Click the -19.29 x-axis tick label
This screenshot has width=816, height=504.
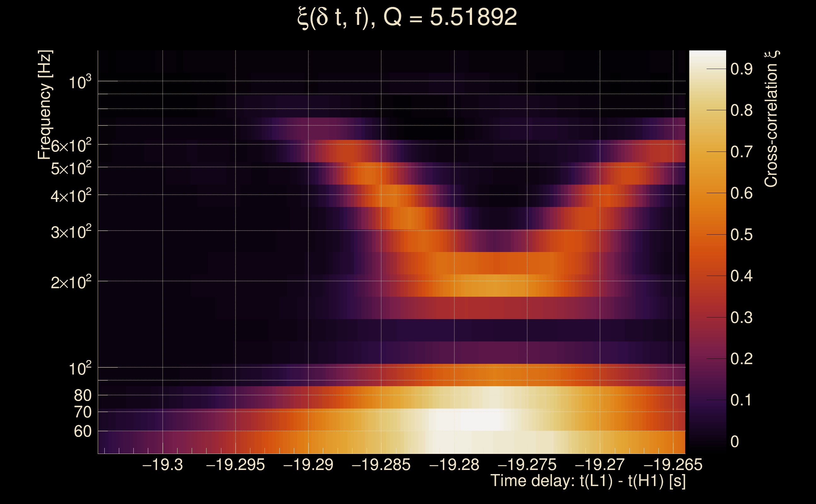pos(308,465)
